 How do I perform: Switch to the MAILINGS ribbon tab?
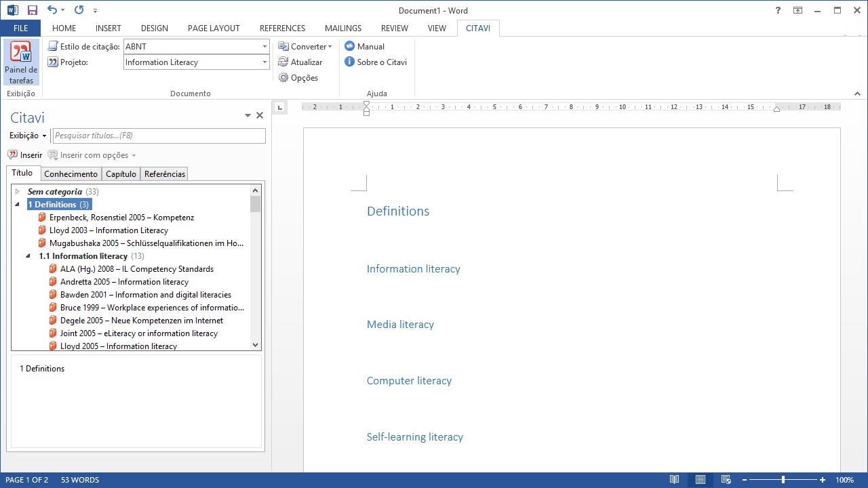click(343, 28)
